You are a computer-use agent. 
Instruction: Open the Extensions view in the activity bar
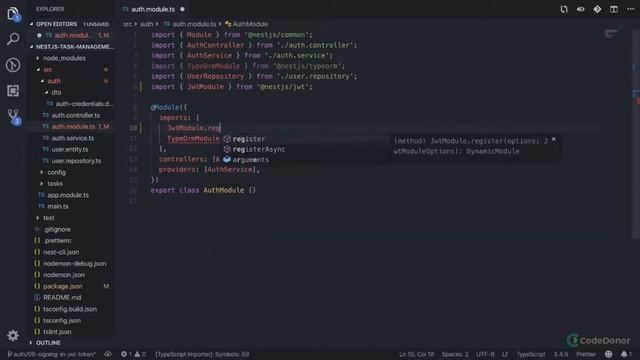coord(13,91)
